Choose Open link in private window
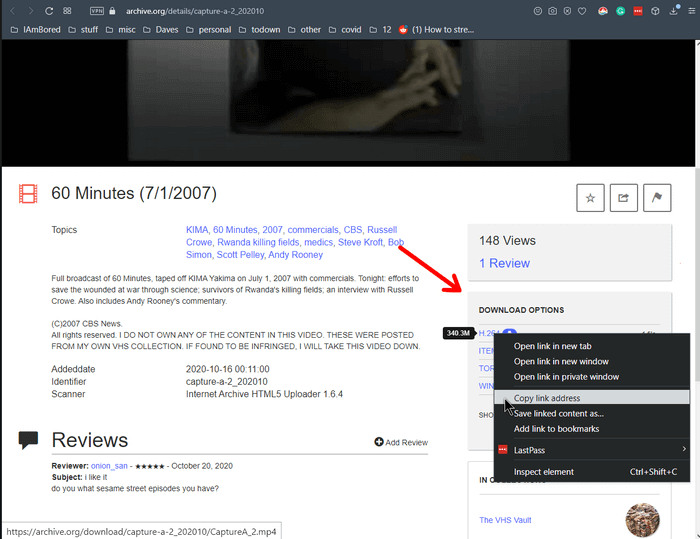Image resolution: width=700 pixels, height=539 pixels. [592, 376]
